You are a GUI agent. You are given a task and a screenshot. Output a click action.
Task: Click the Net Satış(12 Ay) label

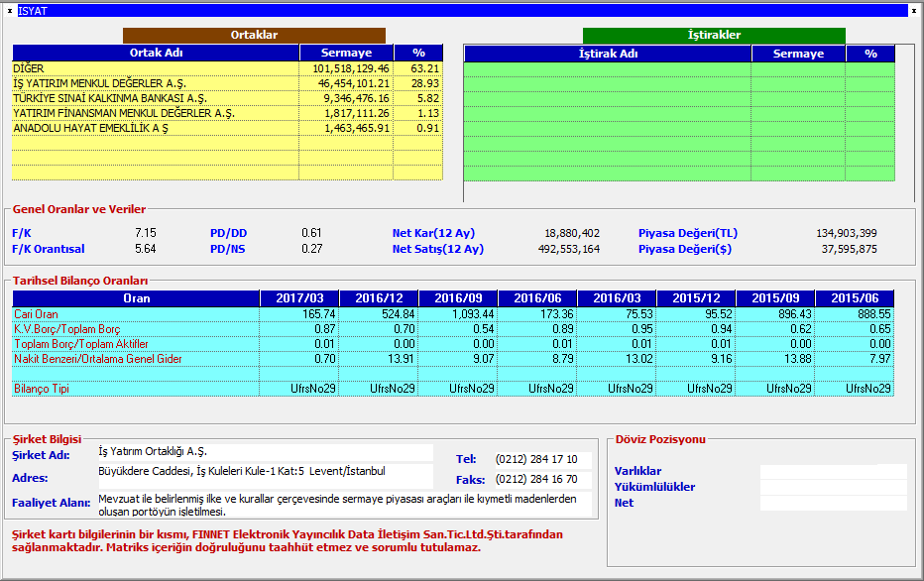[438, 249]
